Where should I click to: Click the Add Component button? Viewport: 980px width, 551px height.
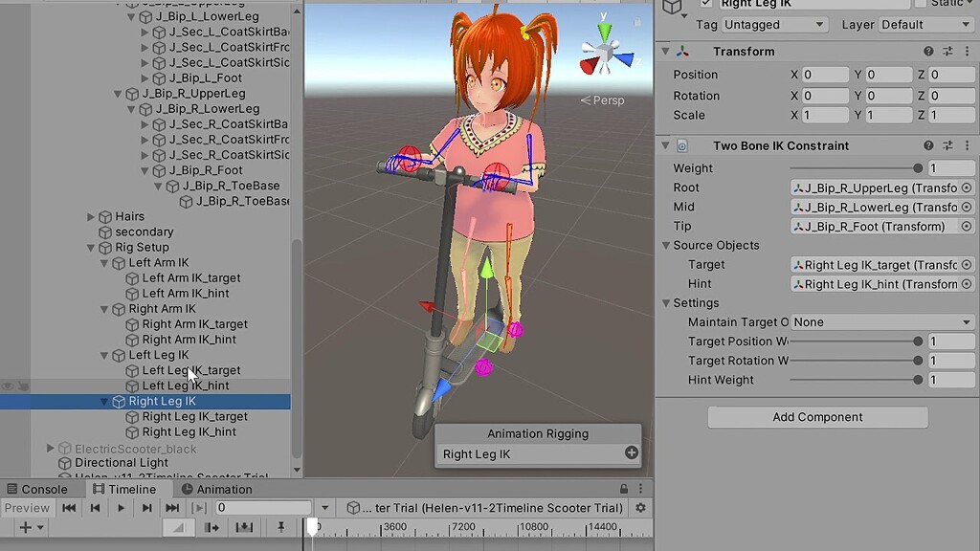[817, 417]
